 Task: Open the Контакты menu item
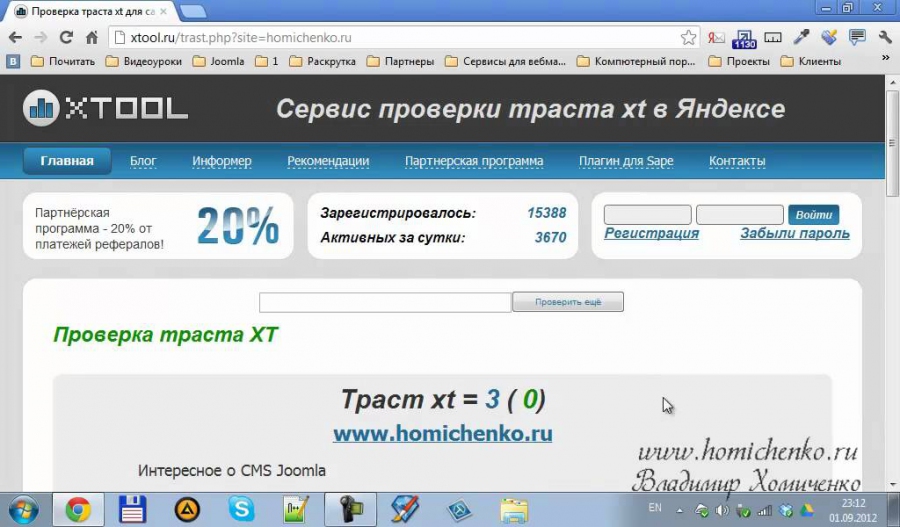[x=737, y=161]
